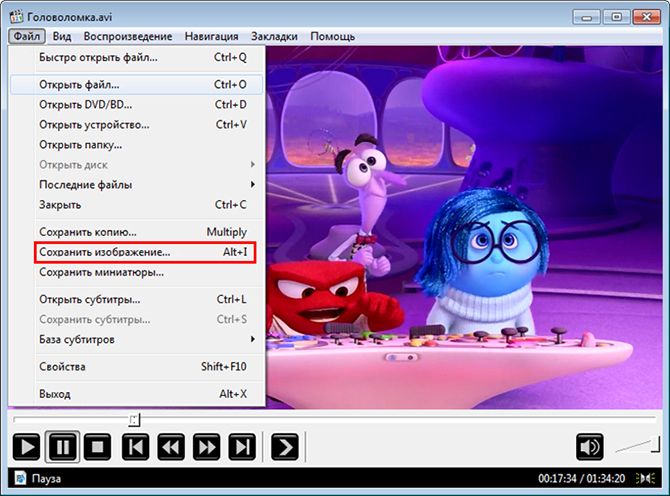The width and height of the screenshot is (670, 496).
Task: Choose Сохранить субтитры... menu entry
Action: [x=137, y=320]
